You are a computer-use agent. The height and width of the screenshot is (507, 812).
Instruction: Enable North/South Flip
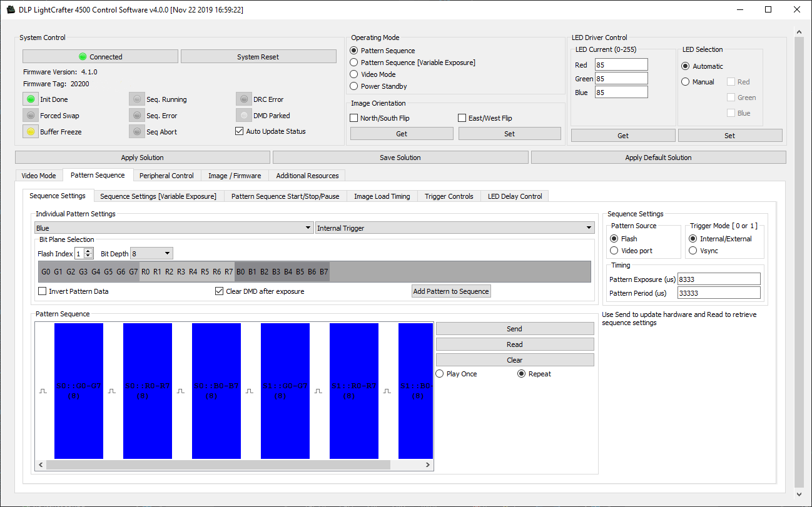click(354, 118)
